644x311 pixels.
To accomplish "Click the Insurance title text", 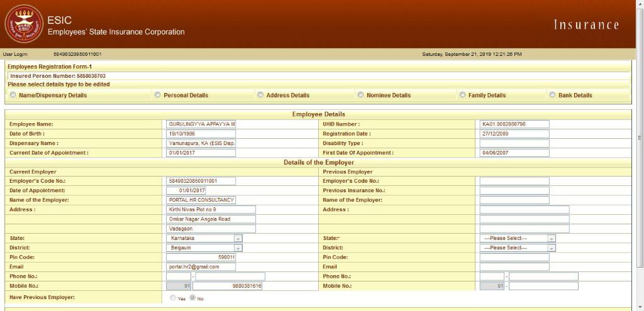I will 586,25.
